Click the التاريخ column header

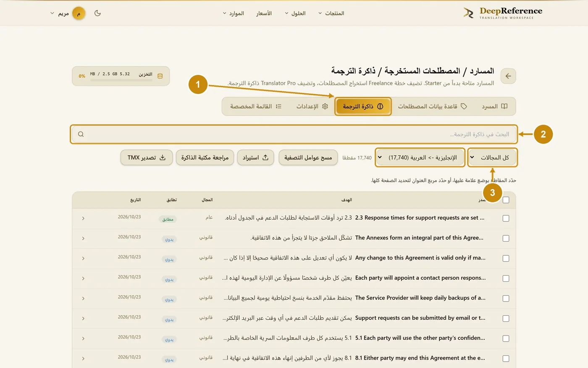[136, 200]
